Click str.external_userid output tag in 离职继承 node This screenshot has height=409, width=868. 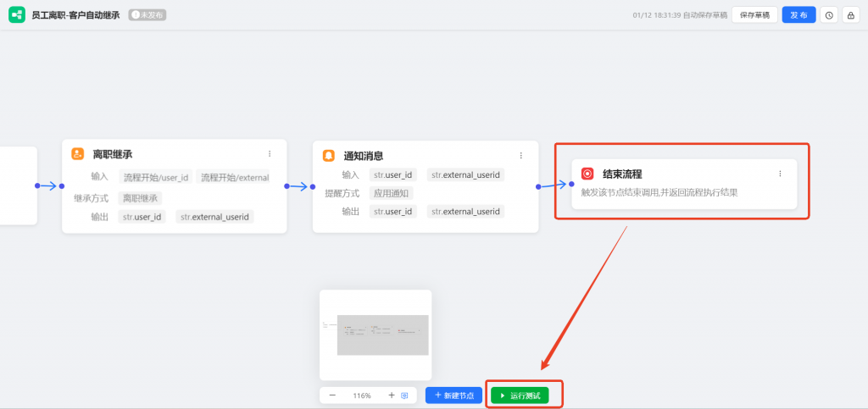pos(214,217)
